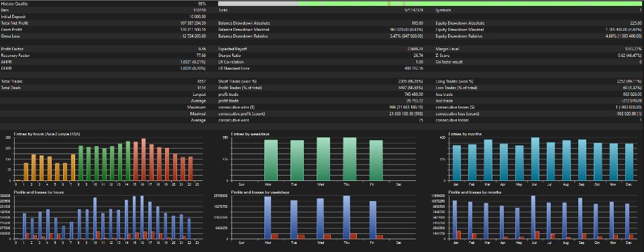Click the Thu blue profit bar in weekdays chart
The image size is (644, 252).
(346, 217)
